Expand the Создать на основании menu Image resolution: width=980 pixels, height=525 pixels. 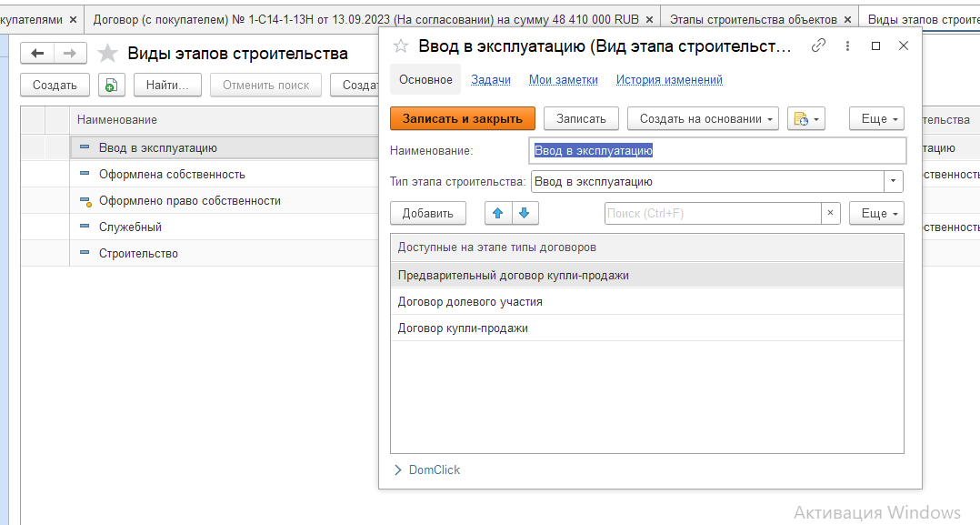pyautogui.click(x=708, y=118)
